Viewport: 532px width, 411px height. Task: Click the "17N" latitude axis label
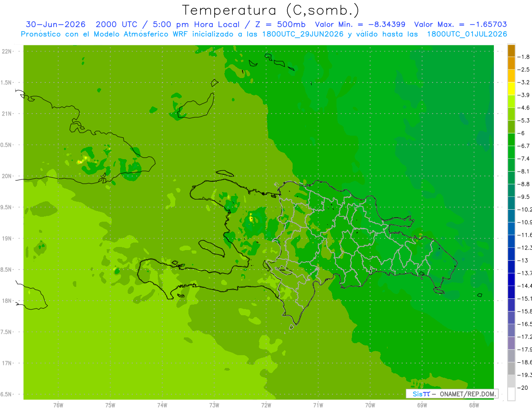7,363
